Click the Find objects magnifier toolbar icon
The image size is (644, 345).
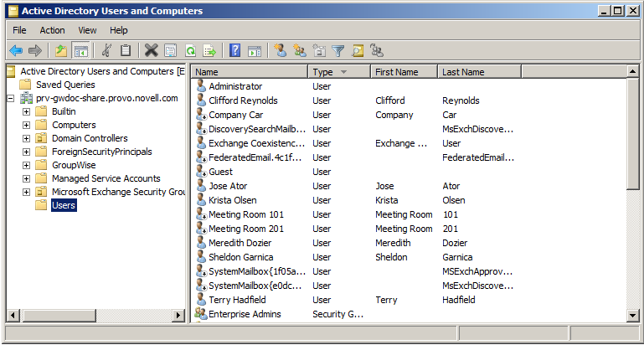tap(358, 51)
